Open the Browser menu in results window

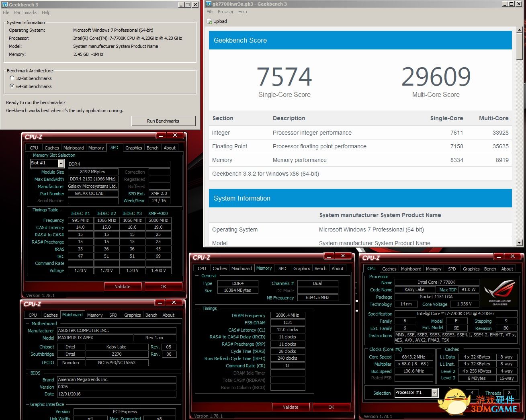pyautogui.click(x=225, y=12)
